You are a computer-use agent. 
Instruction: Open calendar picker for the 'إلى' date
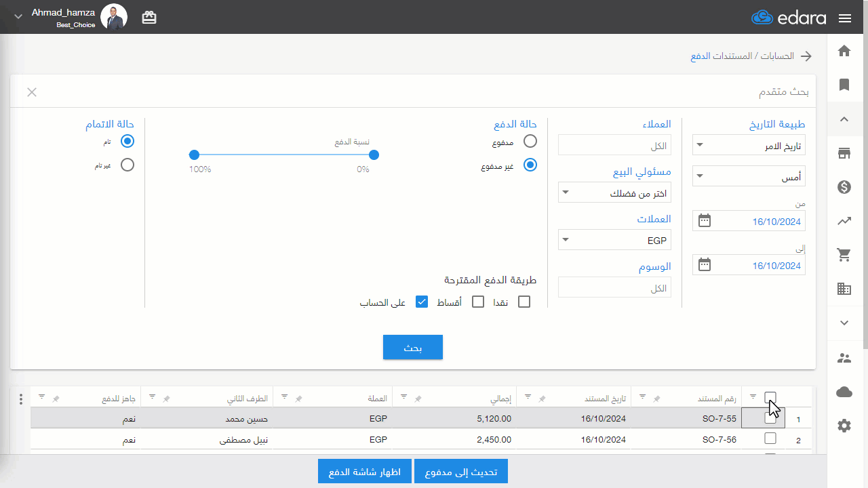(705, 264)
